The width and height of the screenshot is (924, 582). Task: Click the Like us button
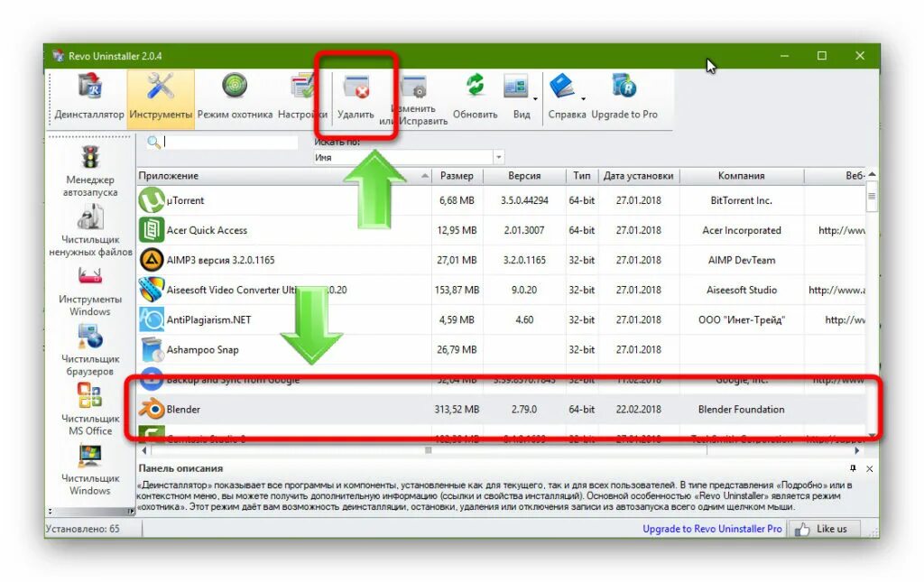click(824, 529)
